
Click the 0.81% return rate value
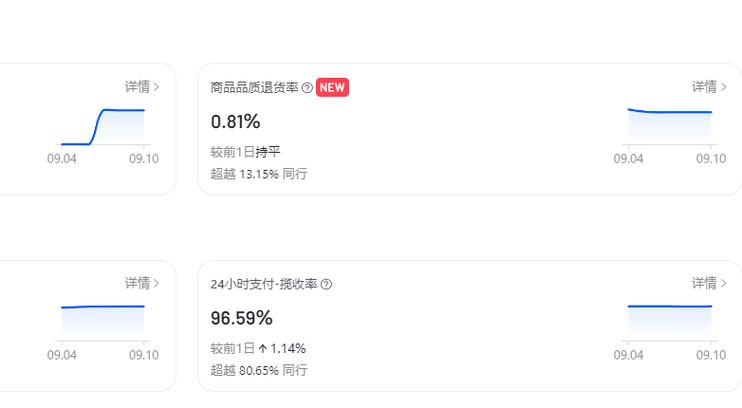236,122
